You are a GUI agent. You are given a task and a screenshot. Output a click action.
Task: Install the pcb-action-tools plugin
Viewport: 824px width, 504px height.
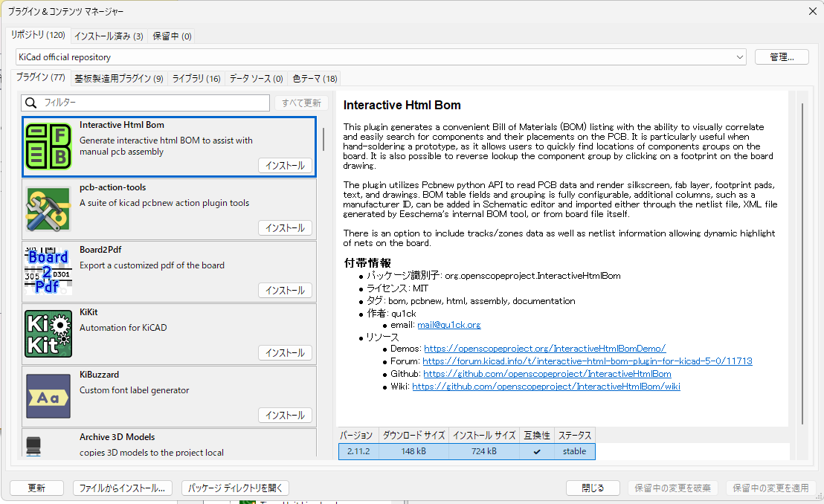pyautogui.click(x=285, y=228)
